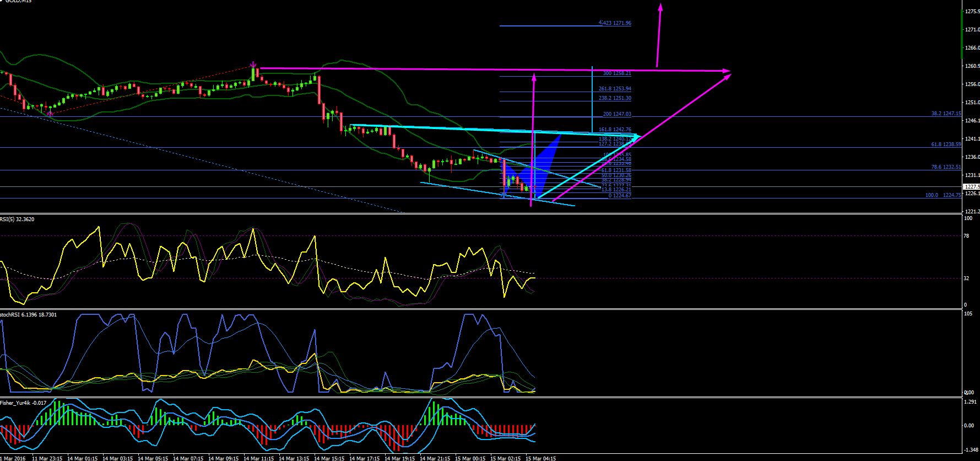This screenshot has width=980, height=461.
Task: Click the retracement label "38.2 1247.15"
Action: [x=946, y=114]
